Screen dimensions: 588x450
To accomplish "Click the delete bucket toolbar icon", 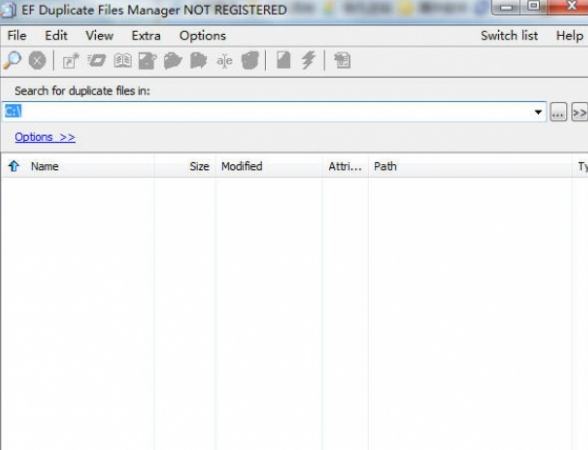I will tap(250, 61).
